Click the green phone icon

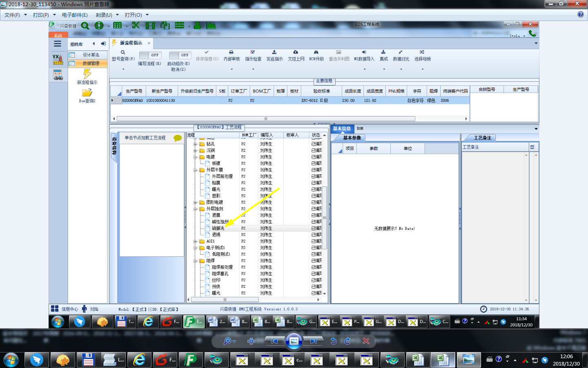click(532, 34)
